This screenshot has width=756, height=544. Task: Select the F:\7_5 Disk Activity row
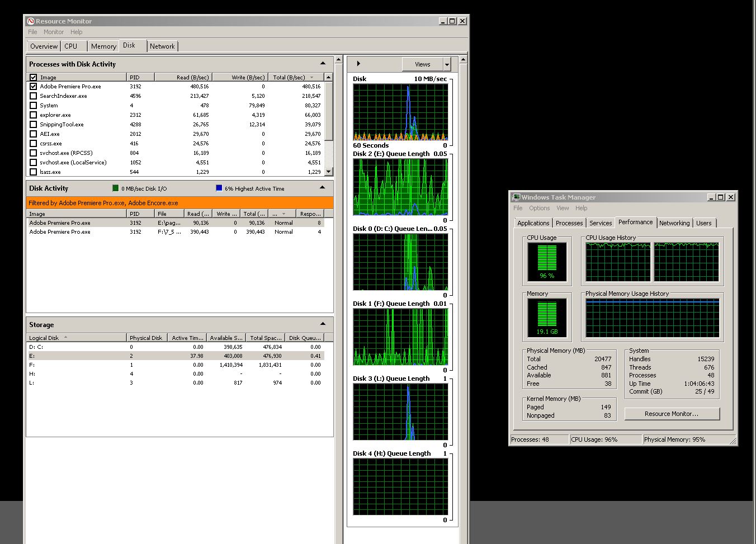coord(176,231)
